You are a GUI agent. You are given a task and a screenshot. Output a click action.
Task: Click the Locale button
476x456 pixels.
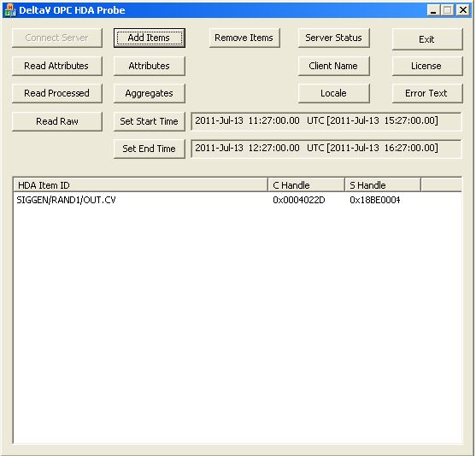[x=333, y=93]
